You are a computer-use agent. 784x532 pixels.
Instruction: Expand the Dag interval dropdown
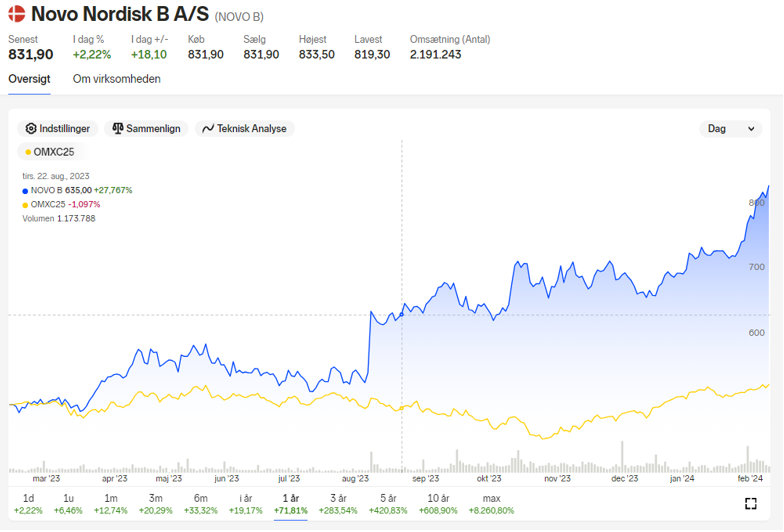730,128
